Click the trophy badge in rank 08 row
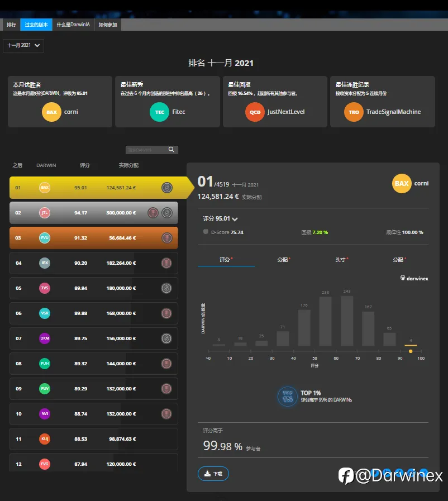 click(x=166, y=364)
